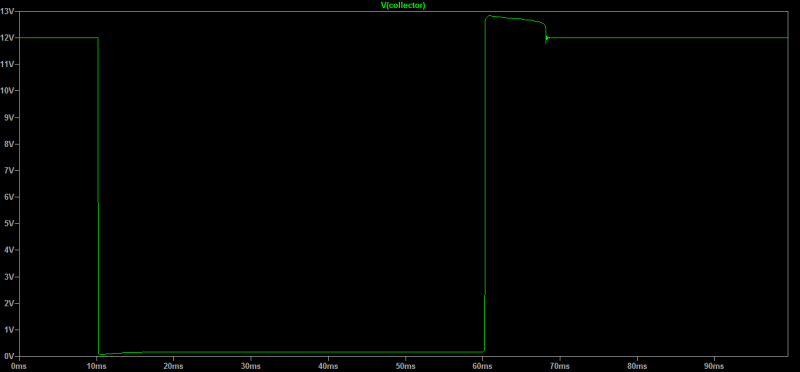Viewport: 800px width, 372px height.
Task: Click the 30ms time axis label
Action: click(x=251, y=366)
